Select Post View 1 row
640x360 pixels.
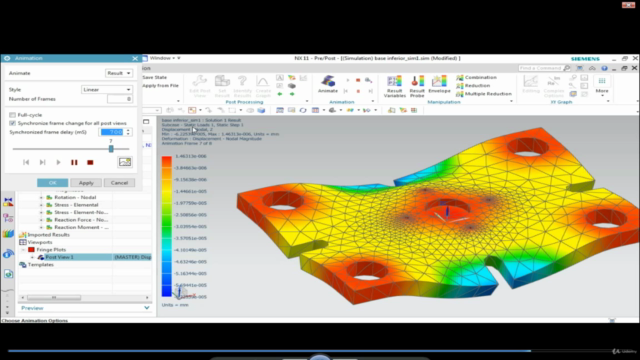[x=85, y=257]
